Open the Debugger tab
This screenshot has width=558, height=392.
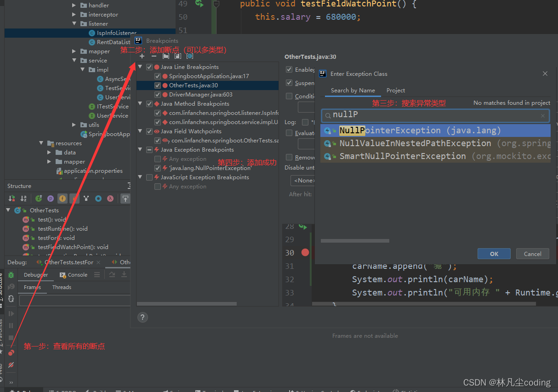36,275
